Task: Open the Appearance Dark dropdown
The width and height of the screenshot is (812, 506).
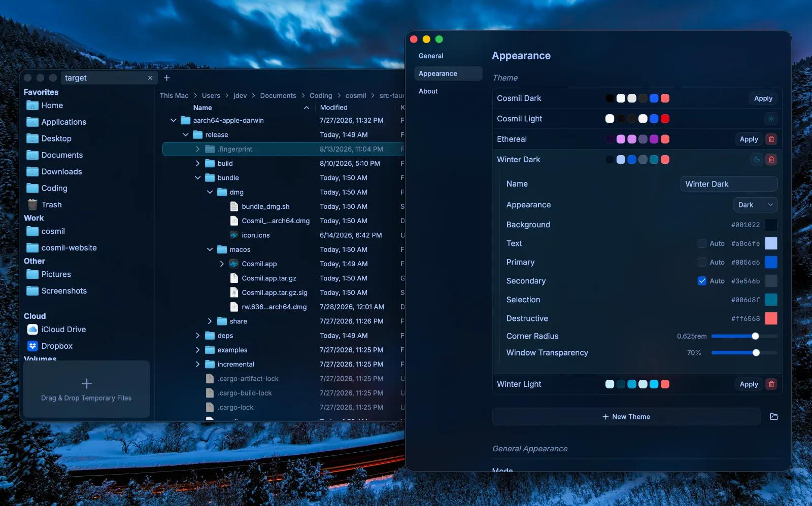Action: [x=755, y=205]
